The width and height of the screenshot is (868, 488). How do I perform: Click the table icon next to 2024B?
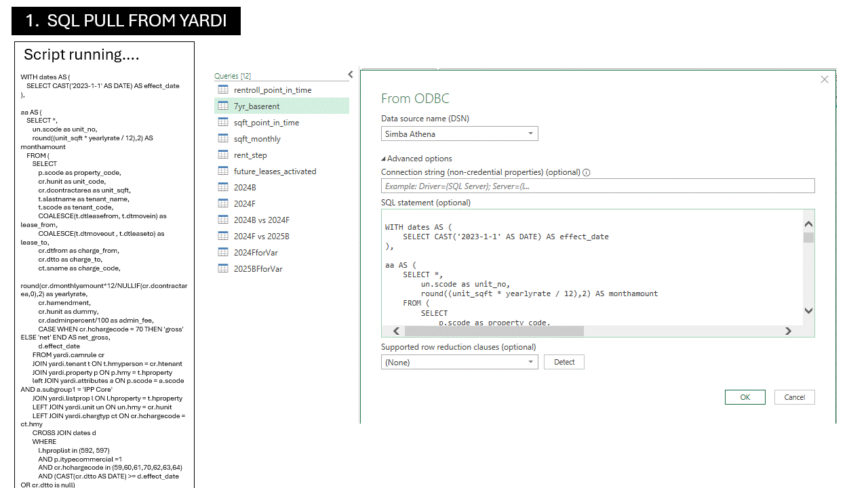click(x=222, y=188)
